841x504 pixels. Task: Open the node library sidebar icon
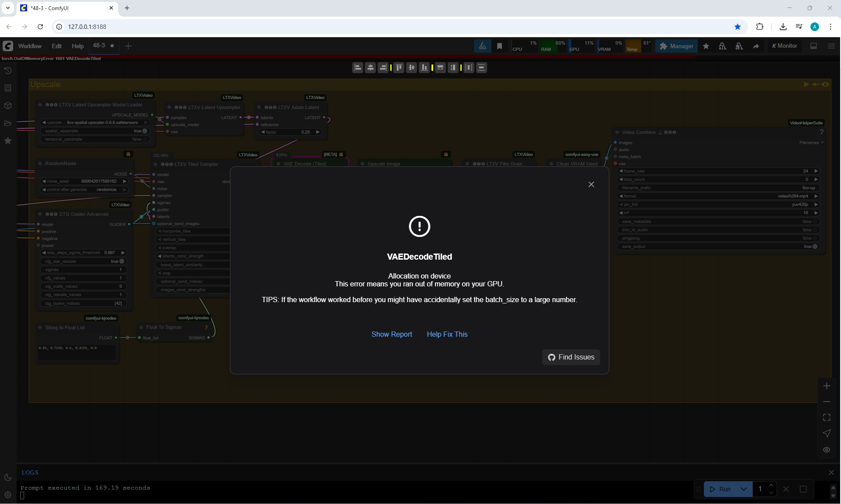(8, 88)
